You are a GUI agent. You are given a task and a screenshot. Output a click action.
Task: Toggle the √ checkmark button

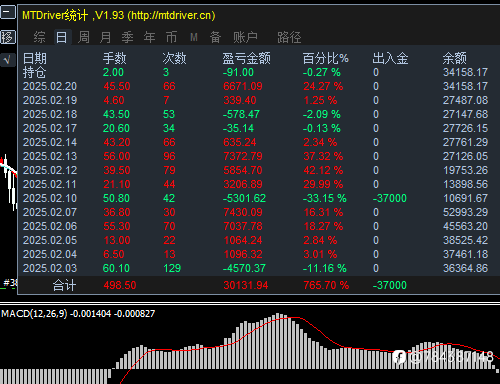pyautogui.click(x=8, y=60)
